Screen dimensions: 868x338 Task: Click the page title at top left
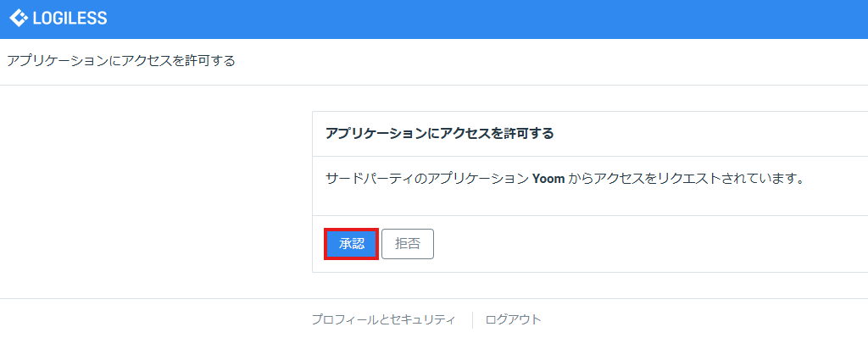click(x=120, y=60)
